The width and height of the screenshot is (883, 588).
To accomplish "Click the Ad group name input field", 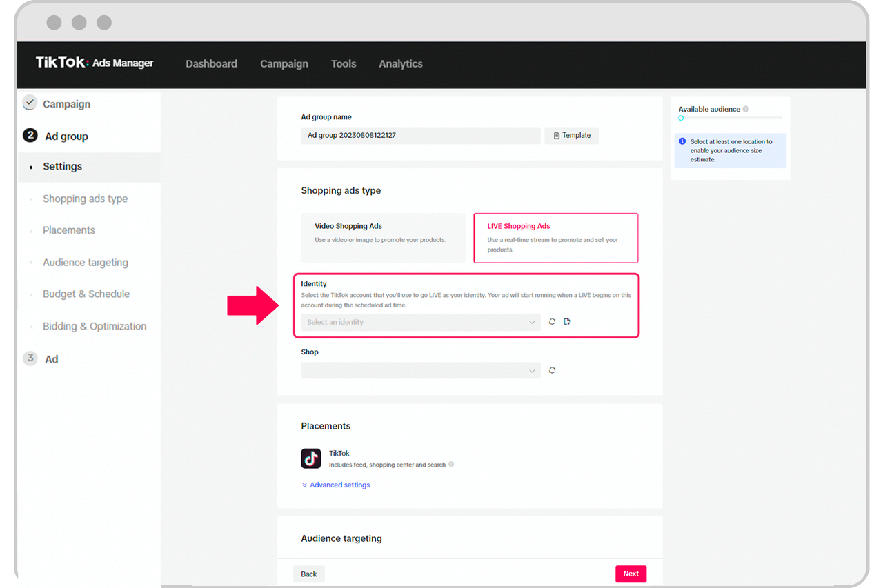I will click(x=420, y=136).
